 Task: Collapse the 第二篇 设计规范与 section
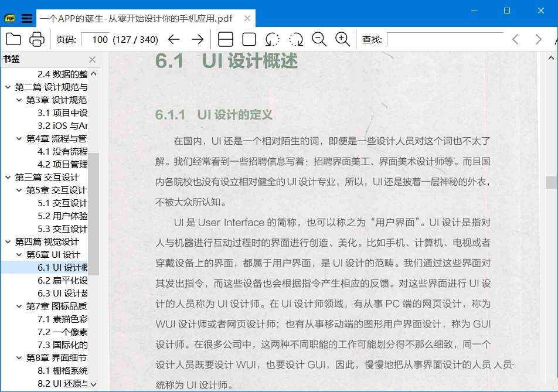pyautogui.click(x=7, y=87)
